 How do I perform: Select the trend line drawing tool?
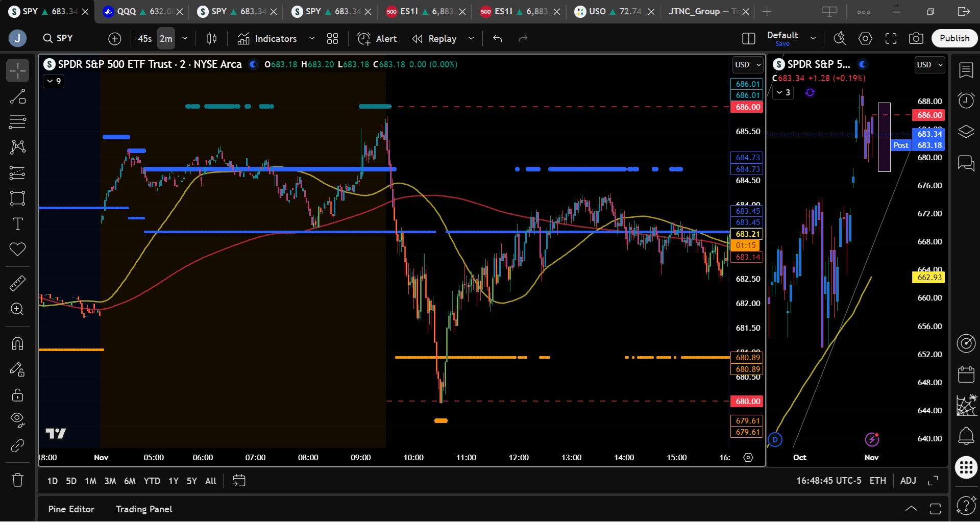[x=17, y=96]
